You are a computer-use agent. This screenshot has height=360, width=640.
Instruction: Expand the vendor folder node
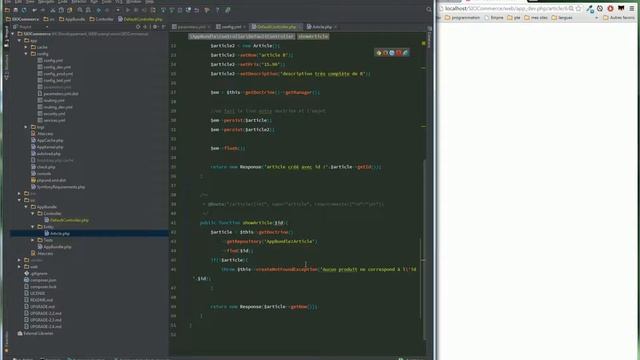(x=20, y=260)
